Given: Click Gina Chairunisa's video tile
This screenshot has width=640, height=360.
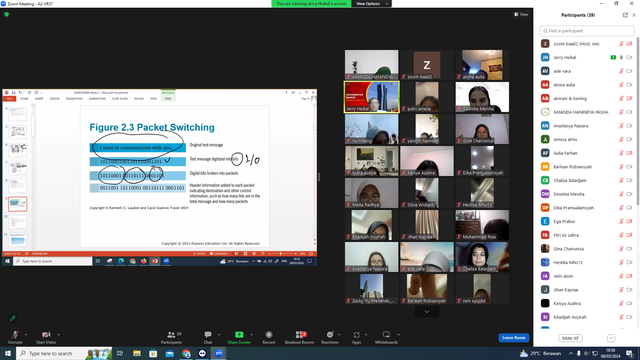Looking at the screenshot, I should pos(482,129).
